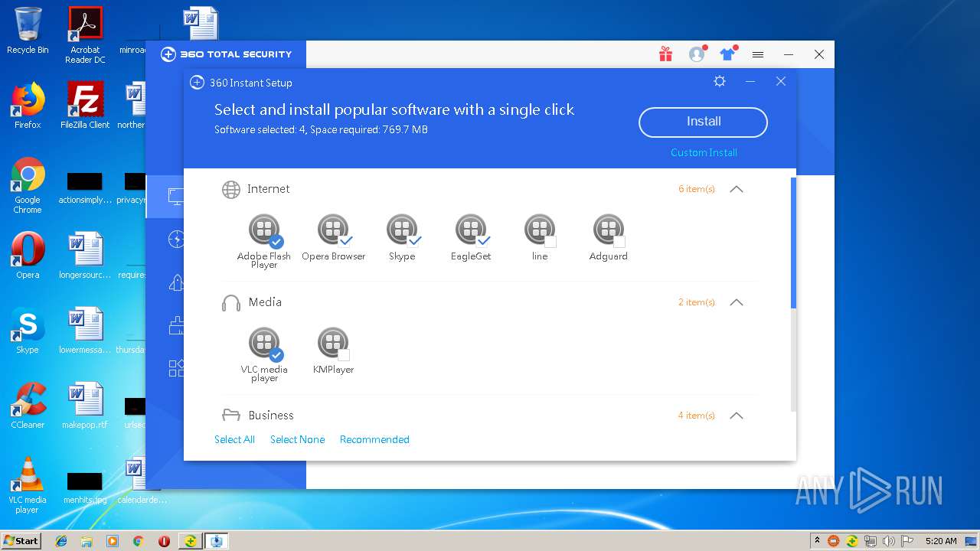This screenshot has height=551, width=980.
Task: Open Acrobat Reader DC desktop icon
Action: pos(85,35)
